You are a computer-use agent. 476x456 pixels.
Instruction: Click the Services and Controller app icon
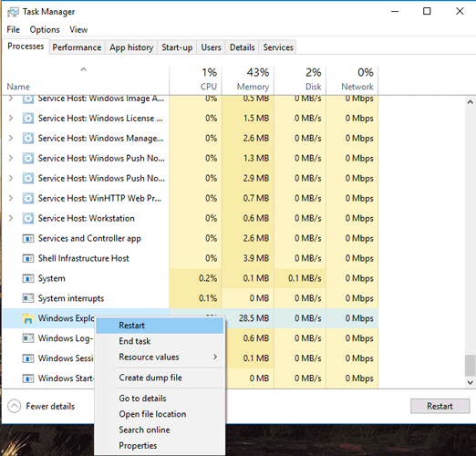point(28,239)
